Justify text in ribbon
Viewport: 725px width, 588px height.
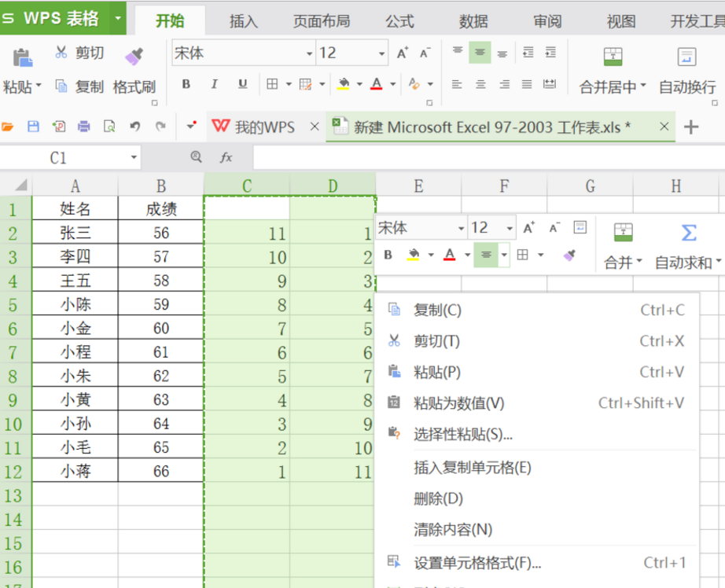coord(527,84)
